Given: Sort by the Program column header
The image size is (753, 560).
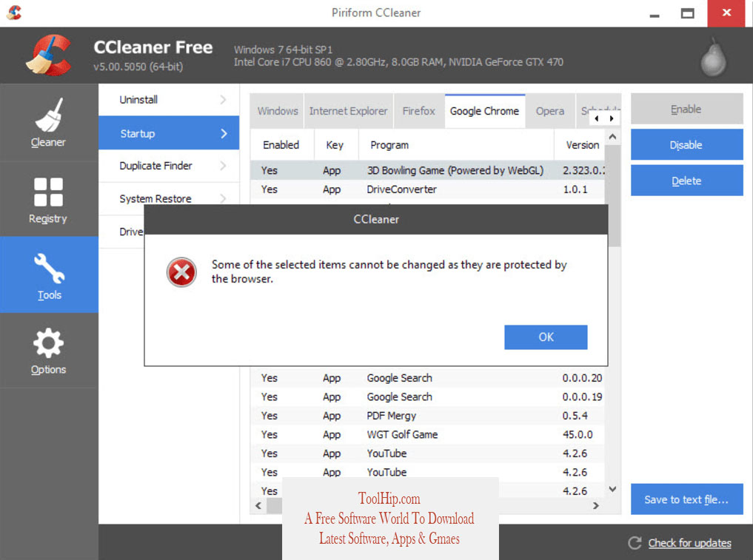Looking at the screenshot, I should click(x=456, y=145).
